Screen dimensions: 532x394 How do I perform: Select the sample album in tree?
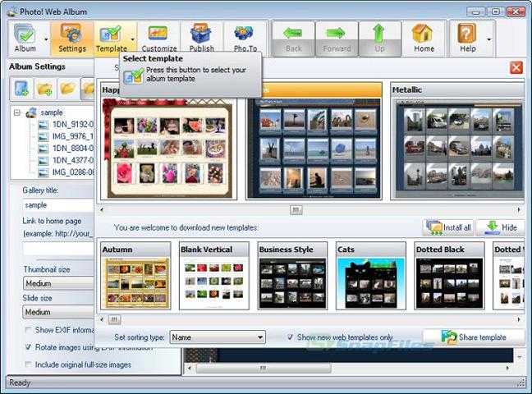coord(51,112)
